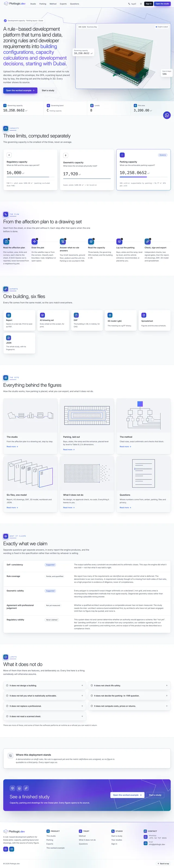Click Read more under Six files, one model
This screenshot has height=868, width=174.
coord(12,507)
